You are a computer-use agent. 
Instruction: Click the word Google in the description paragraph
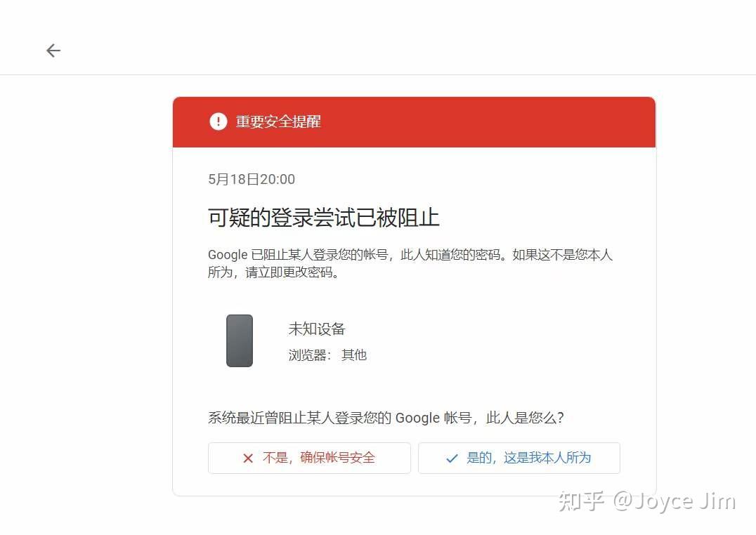click(228, 254)
